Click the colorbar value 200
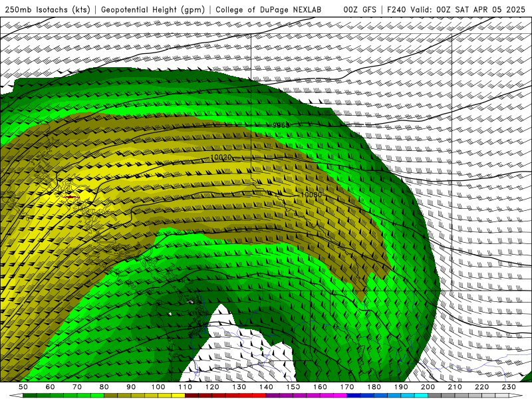This screenshot has height=399, width=532. click(428, 387)
